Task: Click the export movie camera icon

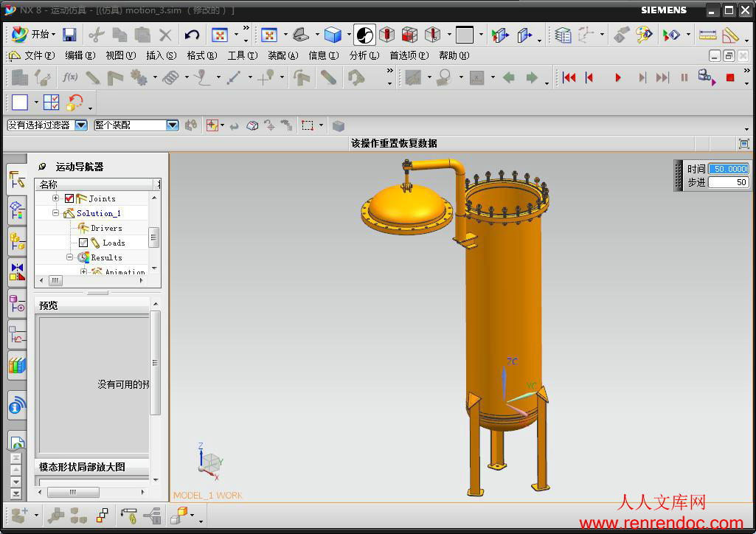Action: (x=707, y=77)
